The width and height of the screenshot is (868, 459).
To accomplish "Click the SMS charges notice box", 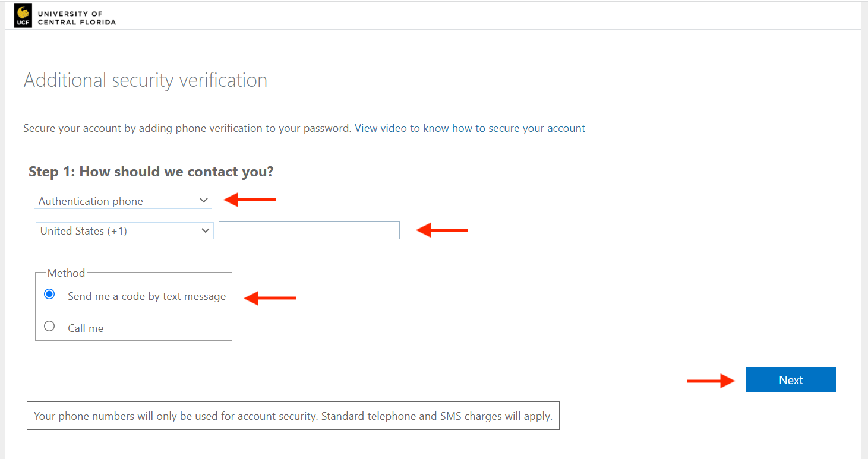I will 293,416.
